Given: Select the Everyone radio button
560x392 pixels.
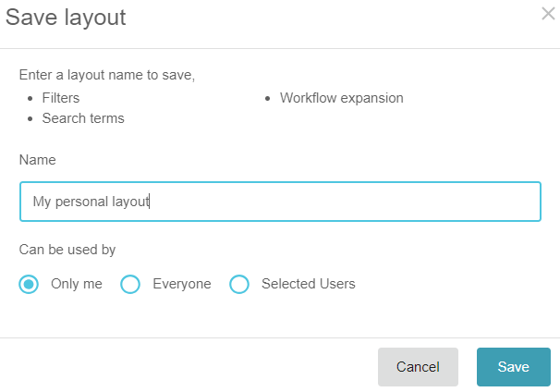Looking at the screenshot, I should pos(131,284).
